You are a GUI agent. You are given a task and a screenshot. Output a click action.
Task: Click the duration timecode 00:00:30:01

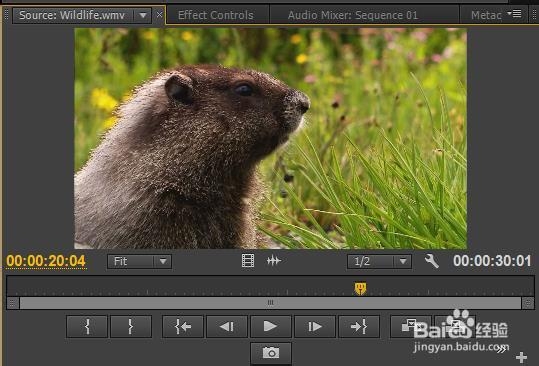tap(492, 261)
